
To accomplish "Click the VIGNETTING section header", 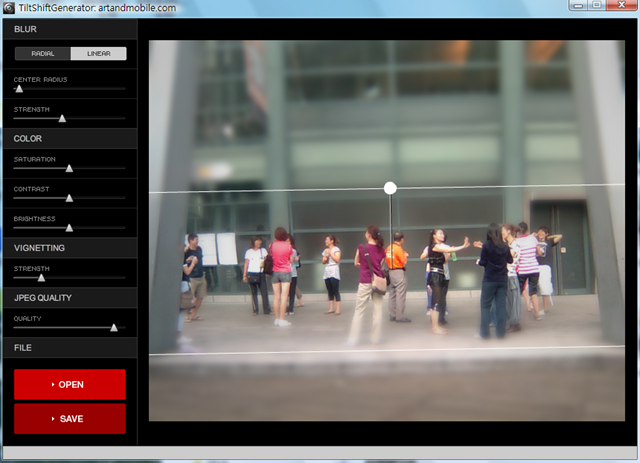I will point(70,248).
